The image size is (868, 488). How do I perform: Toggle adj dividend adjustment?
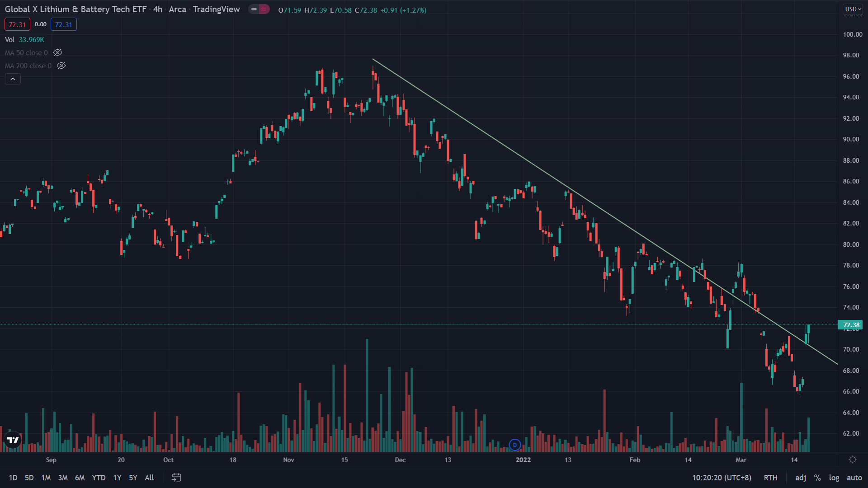pyautogui.click(x=801, y=478)
